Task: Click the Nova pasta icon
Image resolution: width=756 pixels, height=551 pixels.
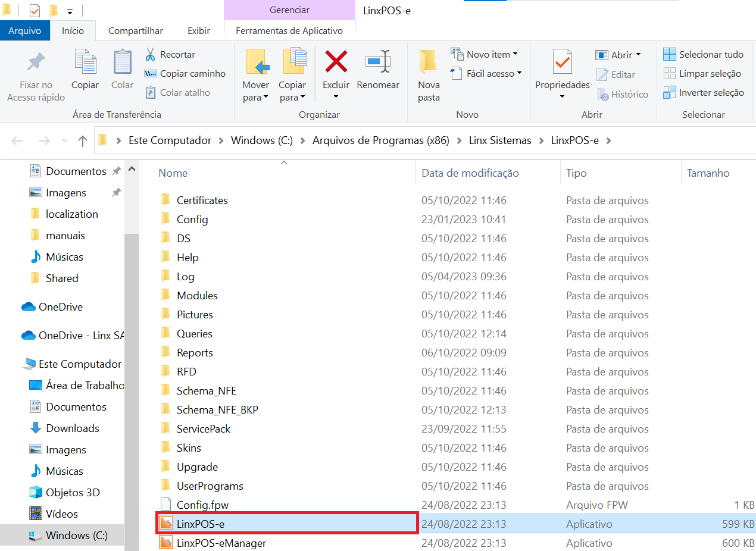Action: coord(429,62)
